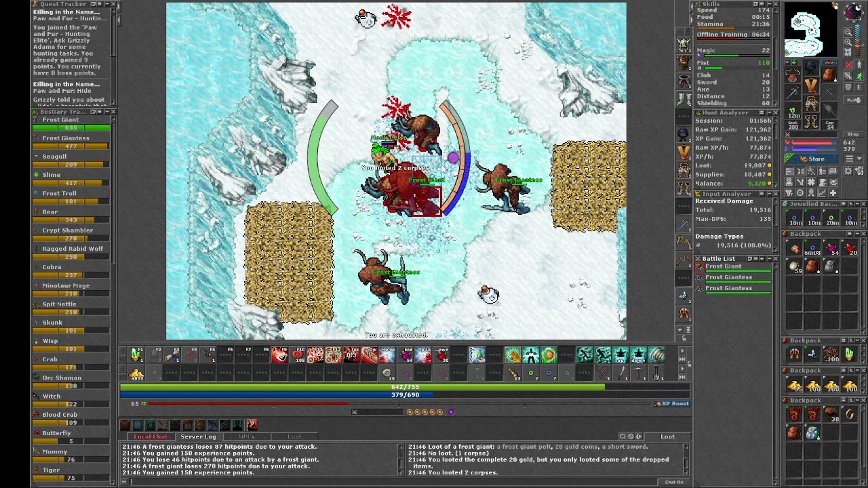Open the sidebar hamburger menu dropdown

point(854,158)
